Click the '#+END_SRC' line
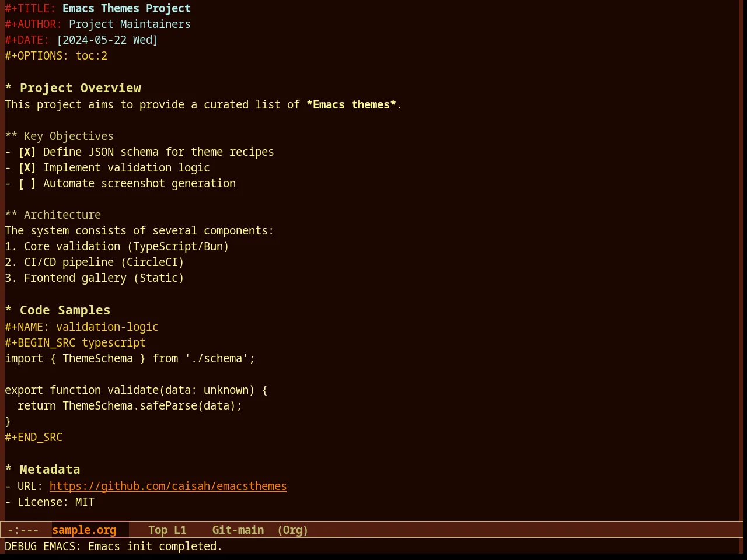 [33, 437]
